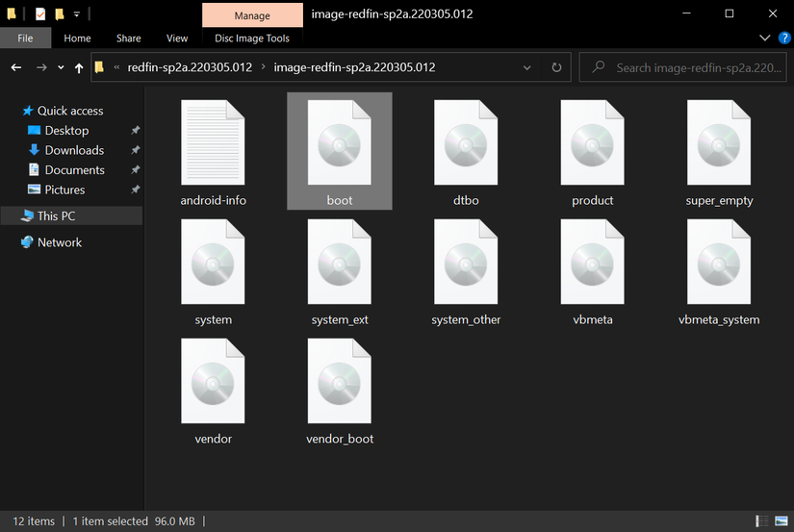794x532 pixels.
Task: Click the search magnifier icon
Action: pyautogui.click(x=599, y=66)
